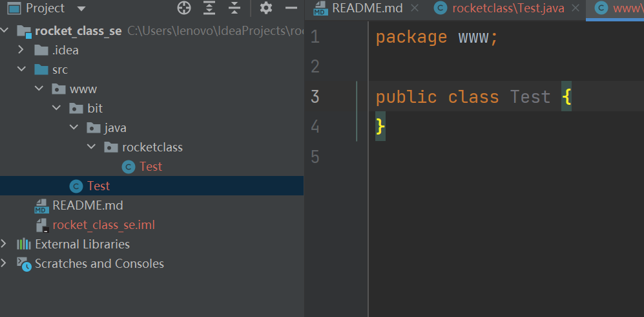Click the 'package' keyword in editor

click(x=411, y=38)
